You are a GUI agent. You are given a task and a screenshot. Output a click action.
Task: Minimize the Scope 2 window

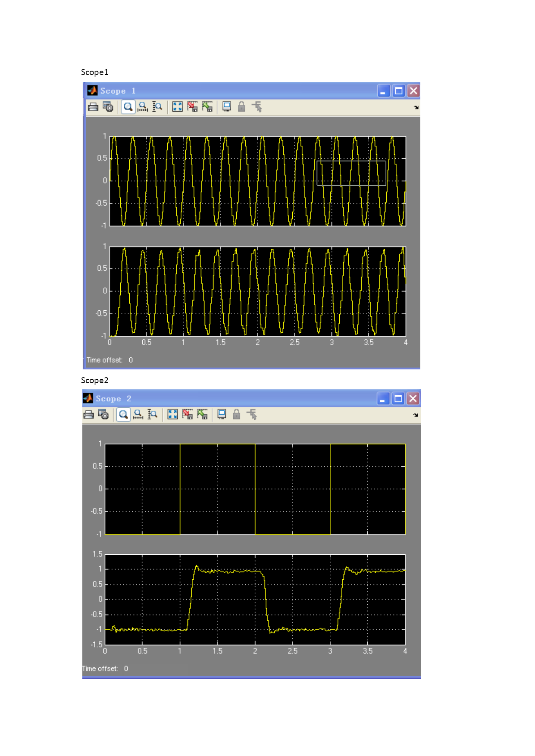[x=383, y=399]
